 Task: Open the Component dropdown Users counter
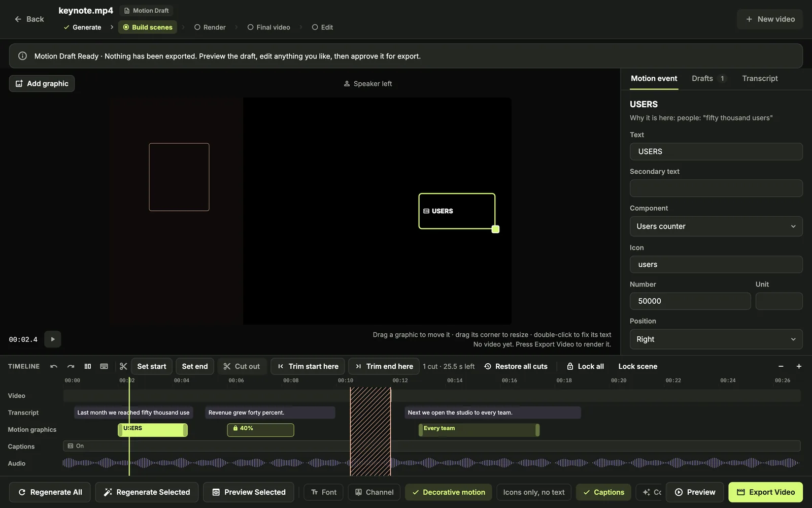[x=716, y=227]
